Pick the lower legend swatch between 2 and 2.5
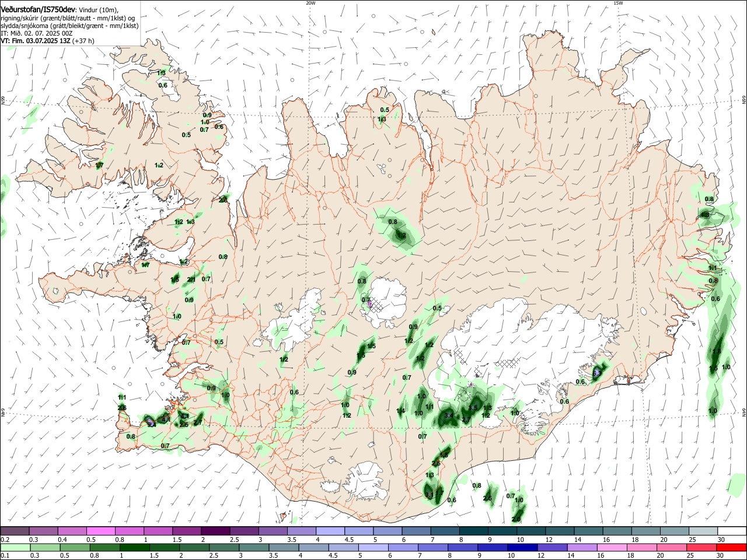Viewport: 747px width, 560px height. tap(194, 547)
